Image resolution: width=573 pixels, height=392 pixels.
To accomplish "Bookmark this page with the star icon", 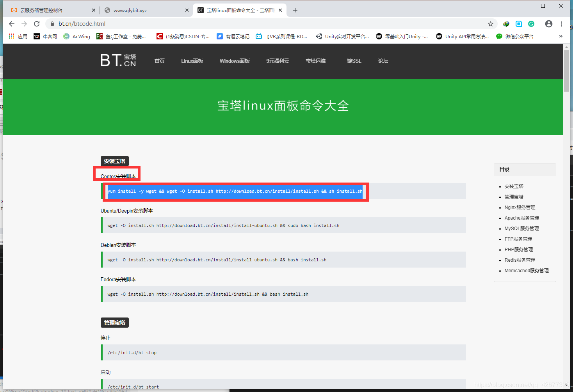I will pyautogui.click(x=491, y=24).
